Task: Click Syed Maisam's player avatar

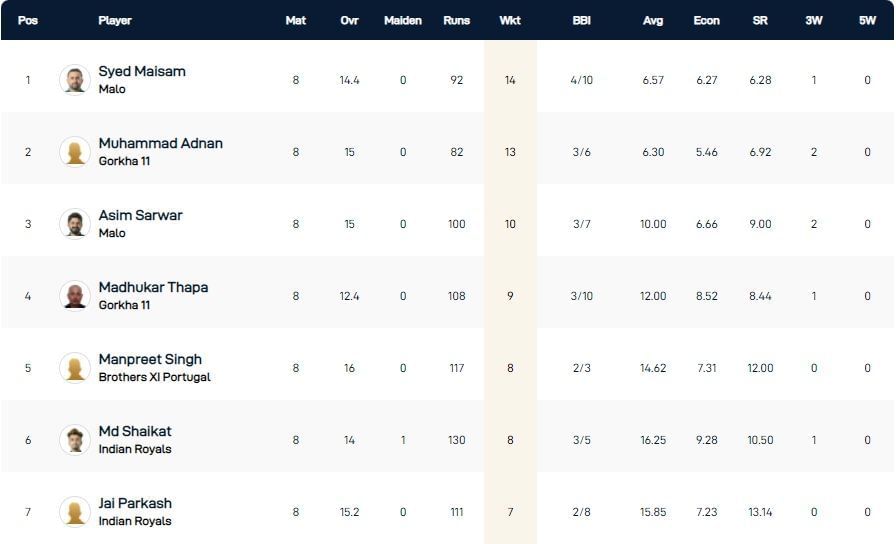Action: tap(75, 80)
